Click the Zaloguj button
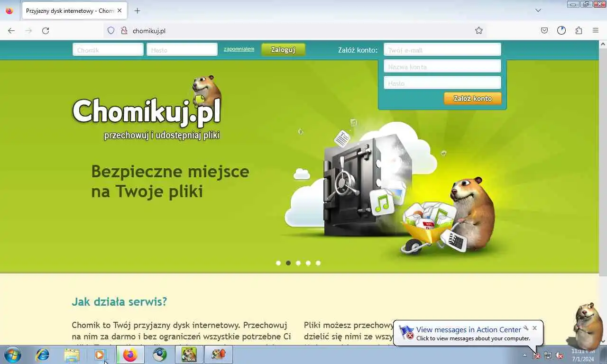 click(283, 50)
